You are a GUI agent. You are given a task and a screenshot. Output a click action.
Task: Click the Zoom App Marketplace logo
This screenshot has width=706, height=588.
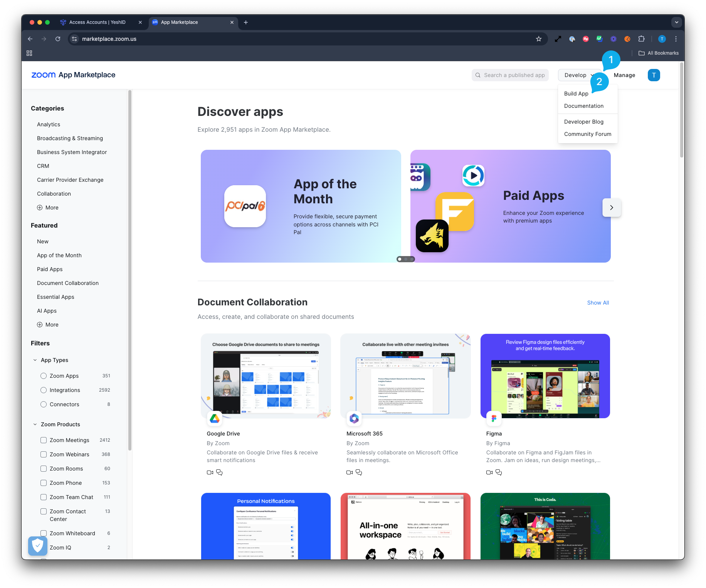73,75
